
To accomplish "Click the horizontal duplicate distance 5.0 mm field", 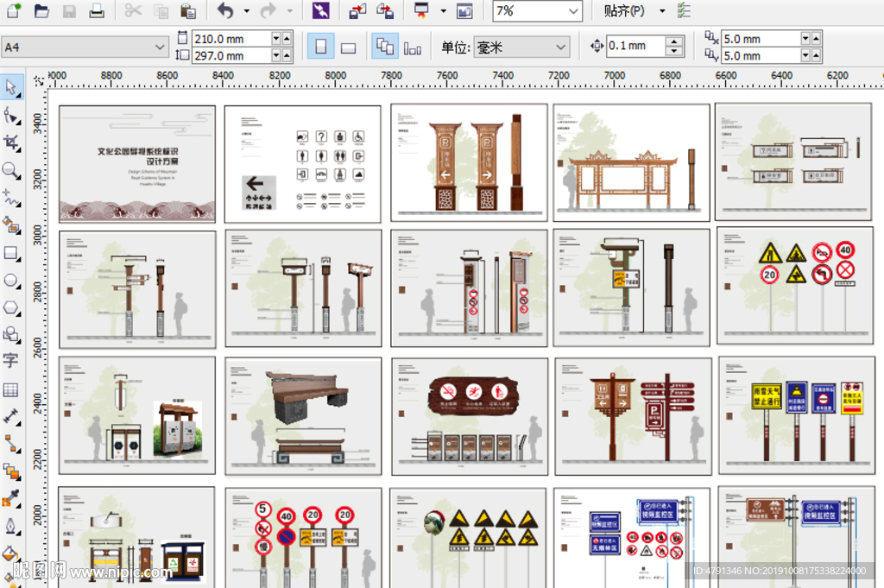I will [761, 39].
